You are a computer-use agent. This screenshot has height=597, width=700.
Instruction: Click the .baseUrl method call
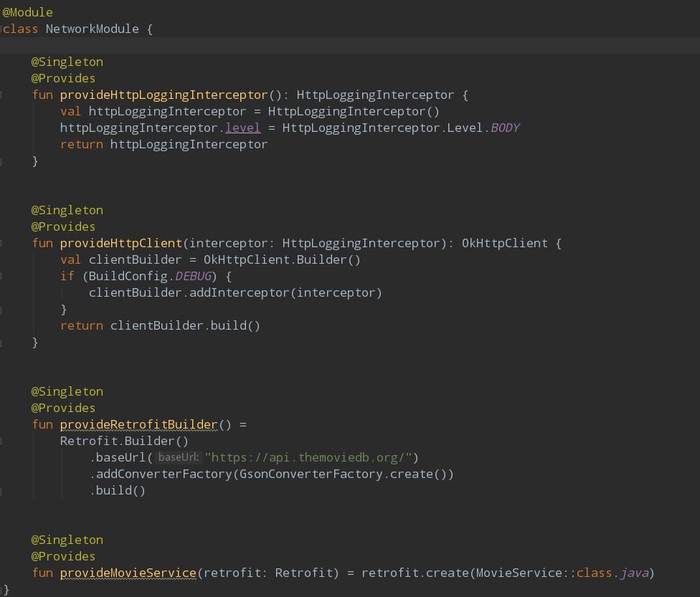pyautogui.click(x=118, y=458)
